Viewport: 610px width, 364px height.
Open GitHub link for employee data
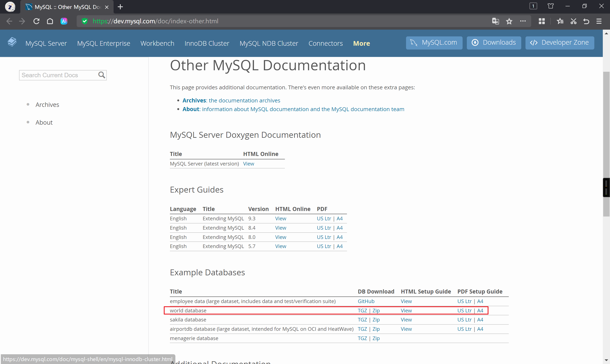[366, 301]
